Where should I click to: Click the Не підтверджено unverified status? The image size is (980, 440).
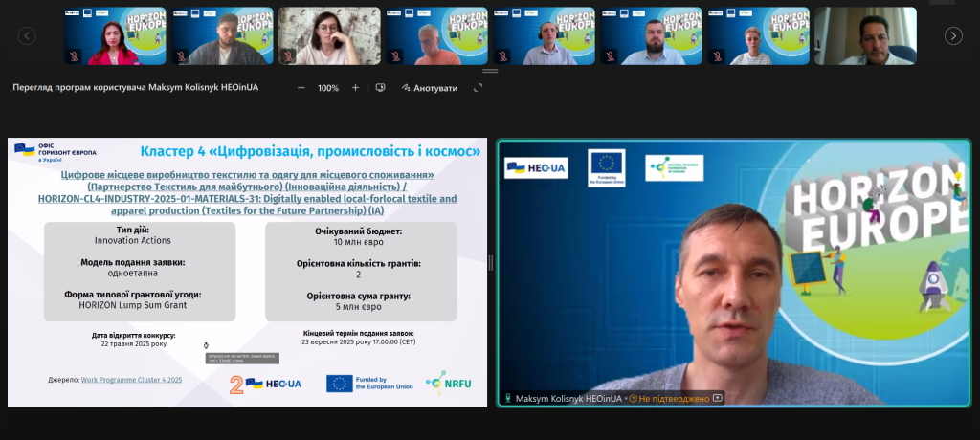673,398
